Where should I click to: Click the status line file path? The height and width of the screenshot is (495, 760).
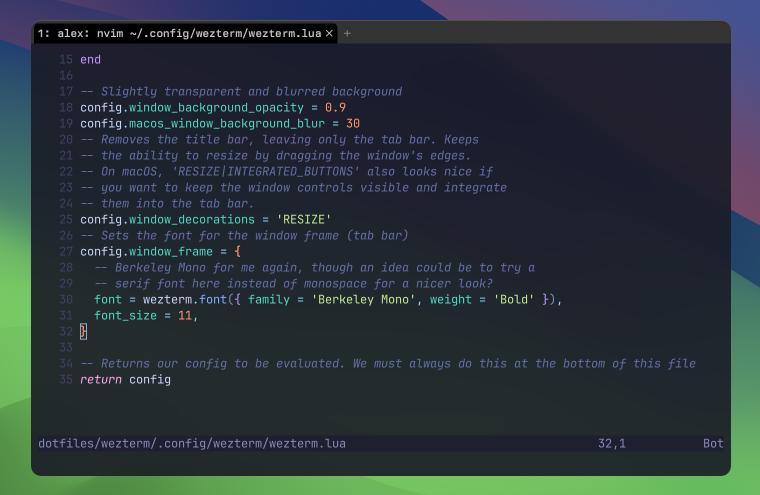click(x=192, y=444)
